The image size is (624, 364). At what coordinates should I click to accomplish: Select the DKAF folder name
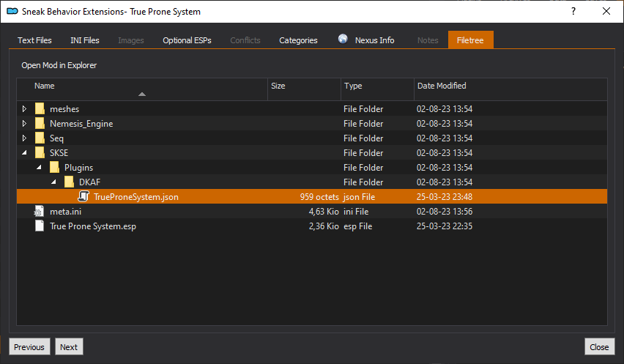(x=89, y=182)
